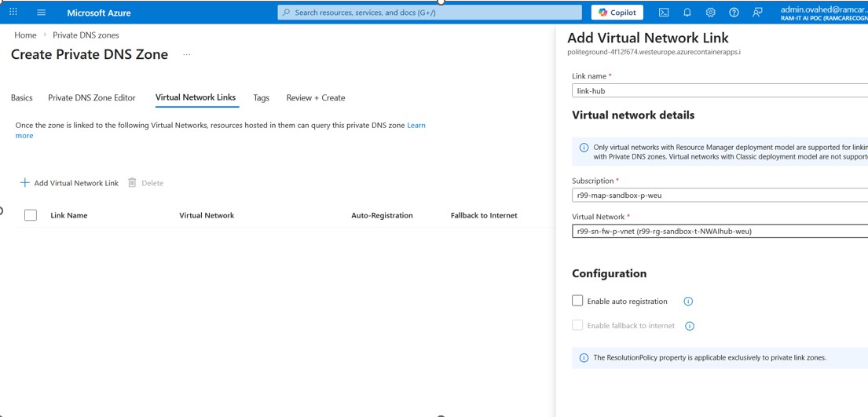Click the Enable fallback to internet checkbox
Screen dimensions: 868x417
tap(577, 325)
